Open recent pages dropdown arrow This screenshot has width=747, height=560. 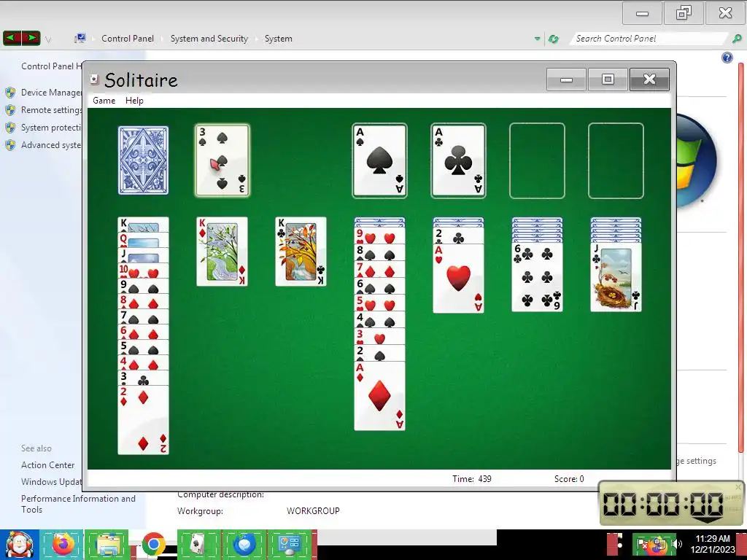48,39
